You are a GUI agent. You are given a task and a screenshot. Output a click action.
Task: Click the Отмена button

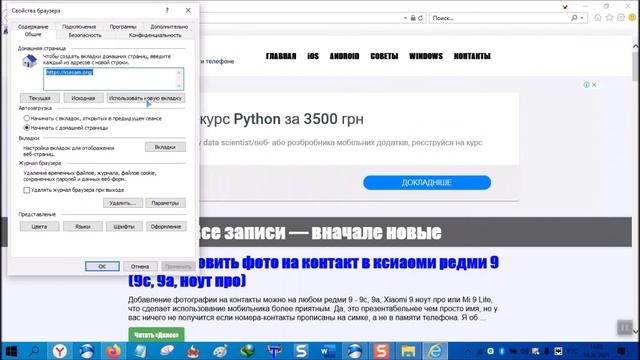pos(140,267)
